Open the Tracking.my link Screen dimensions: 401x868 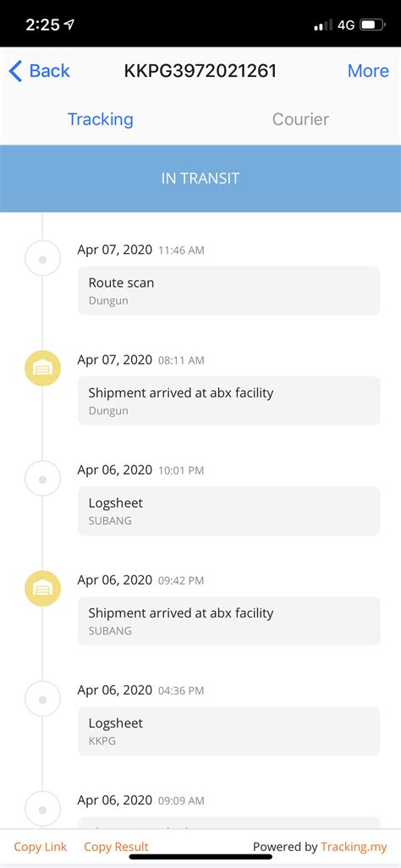point(354,847)
